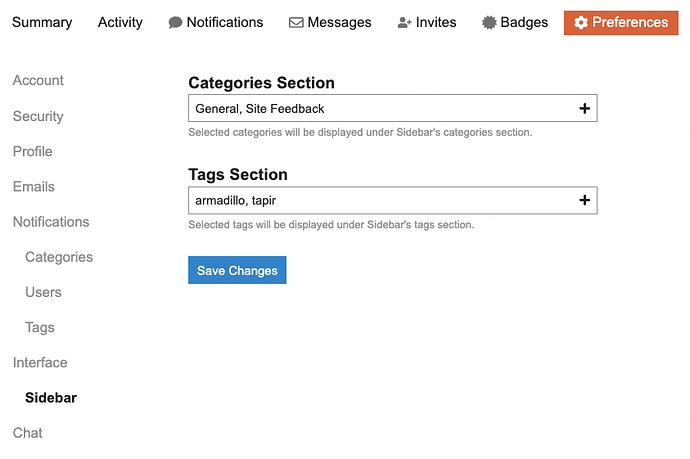This screenshot has height=459, width=690.
Task: Go to the Messages tab
Action: pos(330,22)
